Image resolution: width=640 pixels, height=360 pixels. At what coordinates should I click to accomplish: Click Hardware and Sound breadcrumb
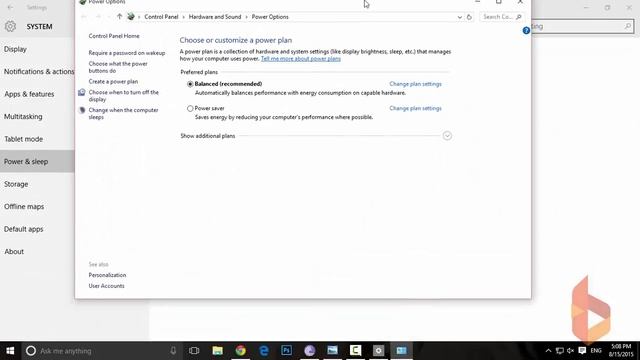[x=215, y=17]
